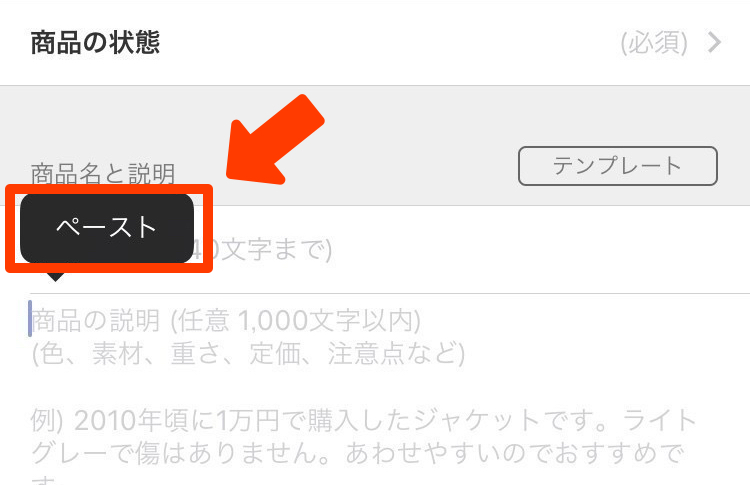Click the (必須) required indicator
The height and width of the screenshot is (485, 750).
pos(654,43)
